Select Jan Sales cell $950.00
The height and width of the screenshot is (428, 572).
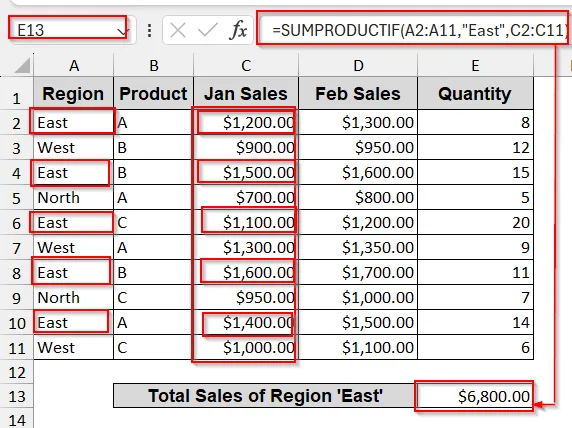[x=246, y=297]
